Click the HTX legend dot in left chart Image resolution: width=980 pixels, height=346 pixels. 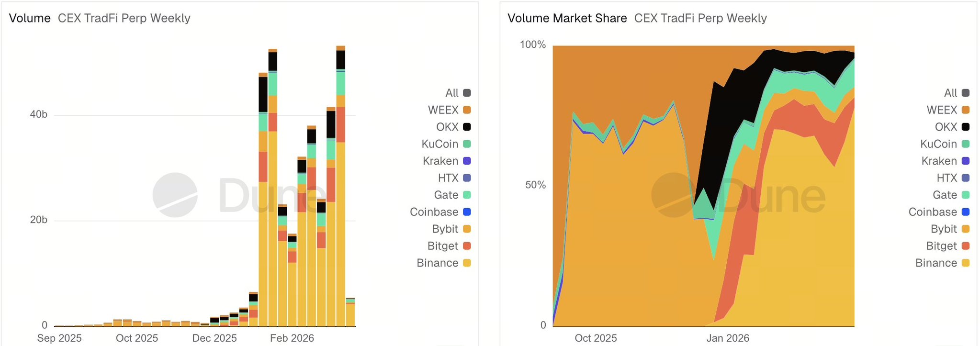467,178
